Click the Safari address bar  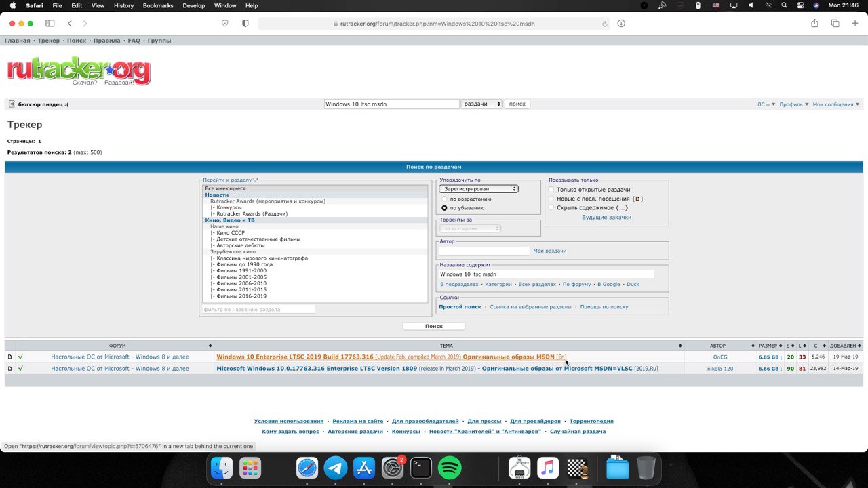[434, 24]
